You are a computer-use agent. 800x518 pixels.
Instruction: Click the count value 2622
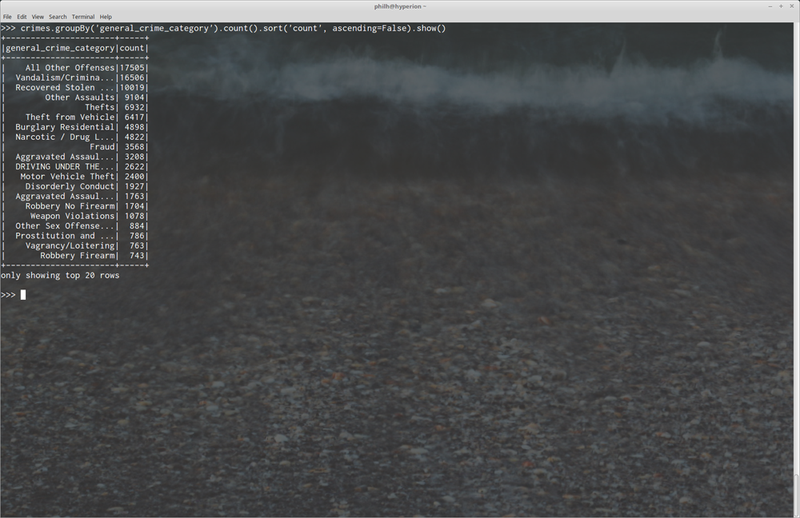point(135,166)
